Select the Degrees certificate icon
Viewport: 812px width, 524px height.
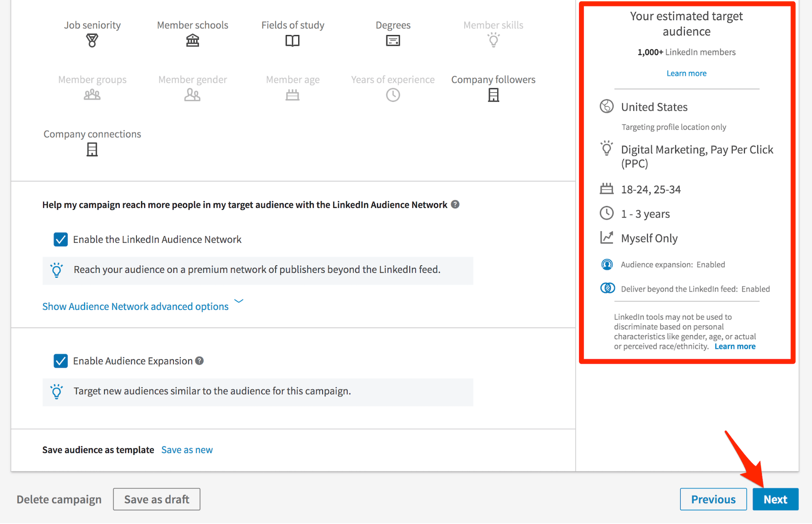[x=393, y=41]
